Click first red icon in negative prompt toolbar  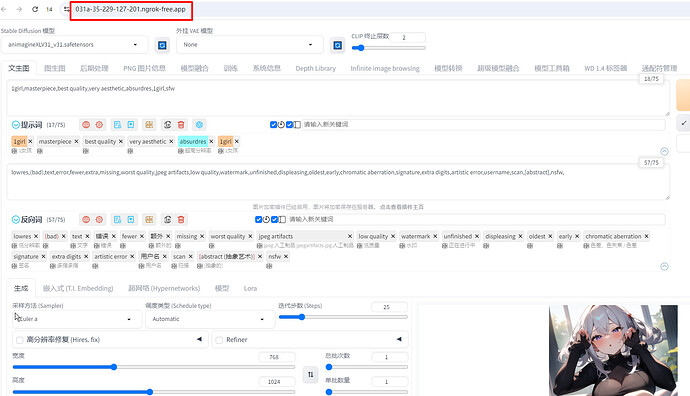tap(86, 219)
